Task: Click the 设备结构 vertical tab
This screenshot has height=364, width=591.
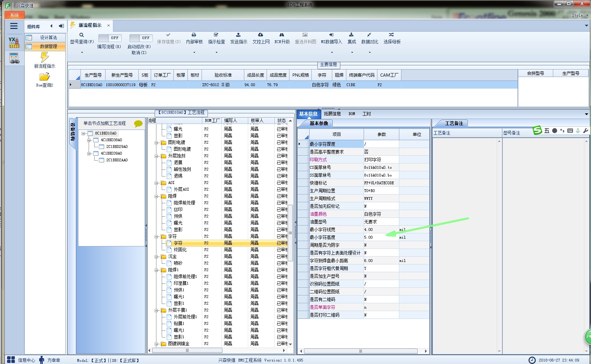Action: [x=72, y=132]
